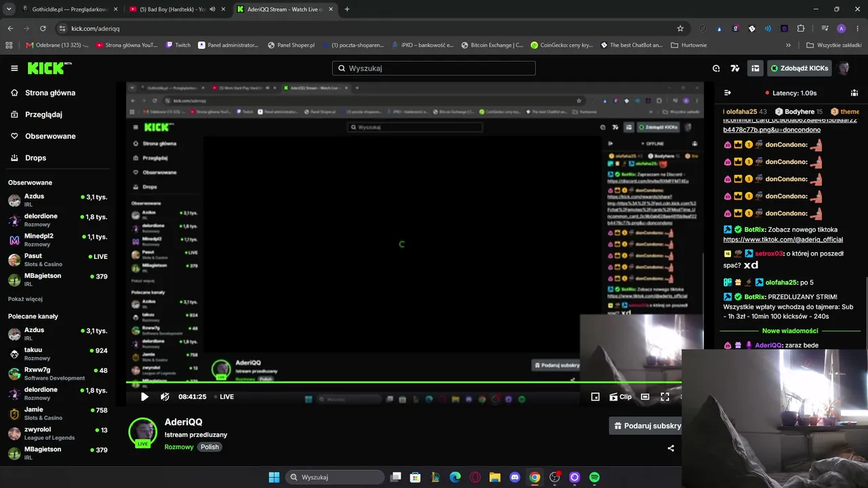
Task: Click the Kick logo
Action: pyautogui.click(x=49, y=68)
